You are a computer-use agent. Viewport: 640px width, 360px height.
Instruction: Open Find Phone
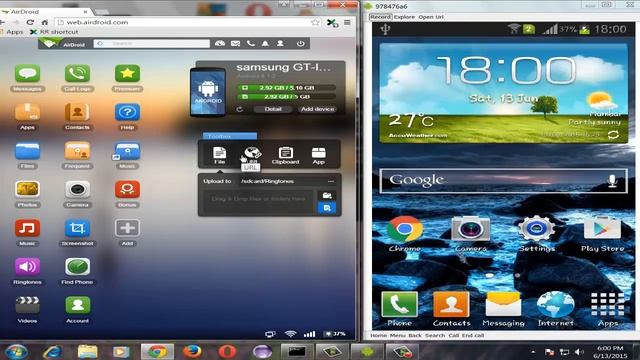[77, 267]
